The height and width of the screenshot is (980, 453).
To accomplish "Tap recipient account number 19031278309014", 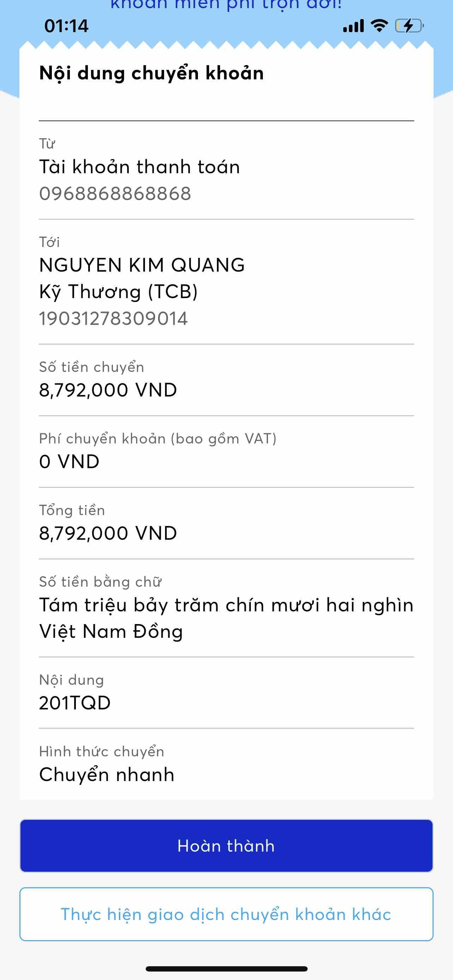I will pos(113,319).
